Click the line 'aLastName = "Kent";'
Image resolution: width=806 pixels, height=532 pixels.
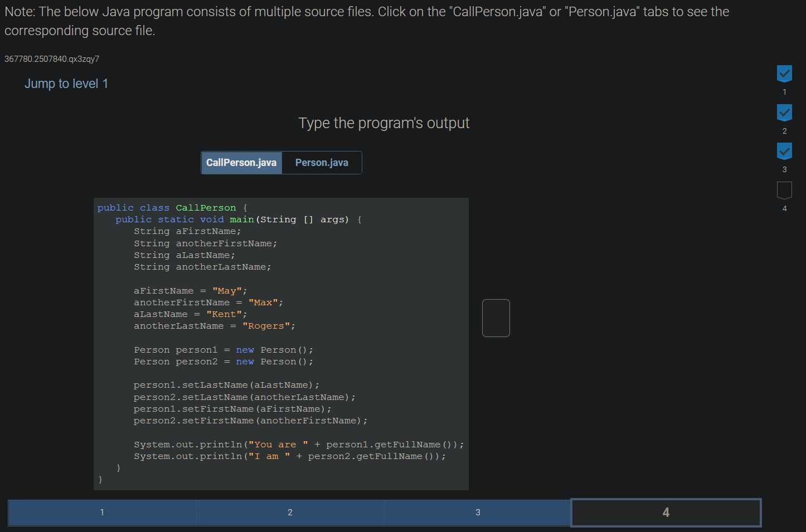coord(190,314)
